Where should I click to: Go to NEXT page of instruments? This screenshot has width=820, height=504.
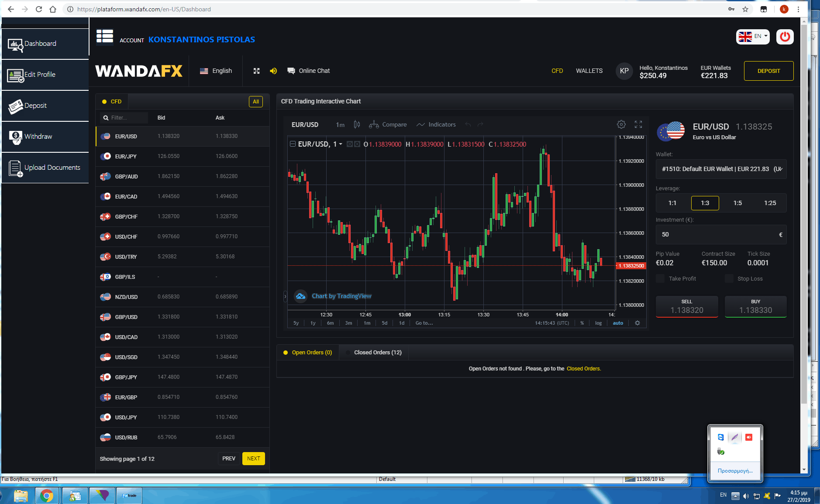coord(253,459)
